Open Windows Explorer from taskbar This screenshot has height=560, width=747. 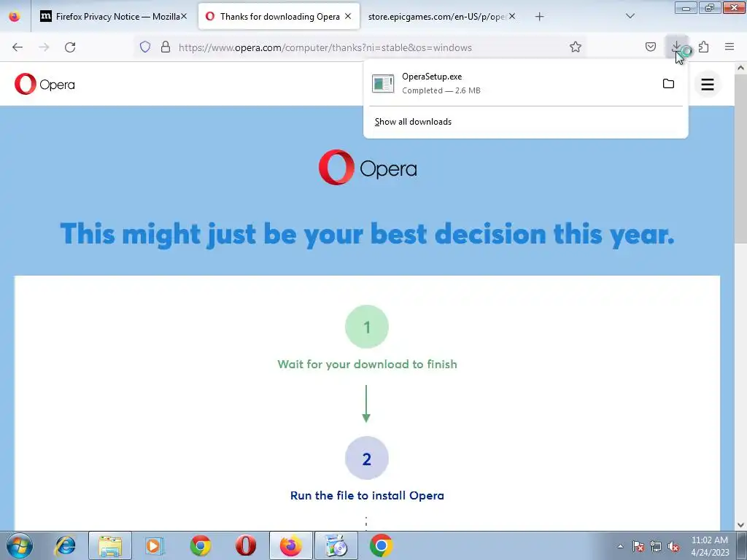[110, 545]
